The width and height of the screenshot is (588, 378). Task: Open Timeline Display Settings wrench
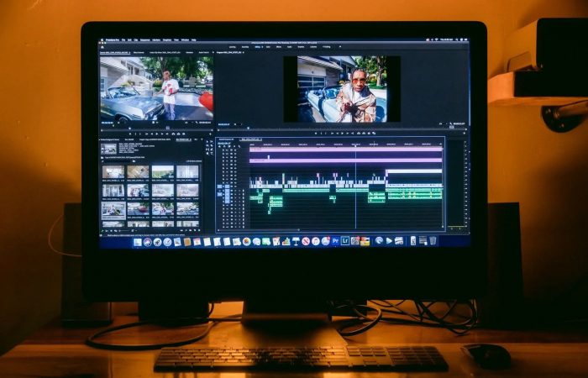click(x=239, y=146)
